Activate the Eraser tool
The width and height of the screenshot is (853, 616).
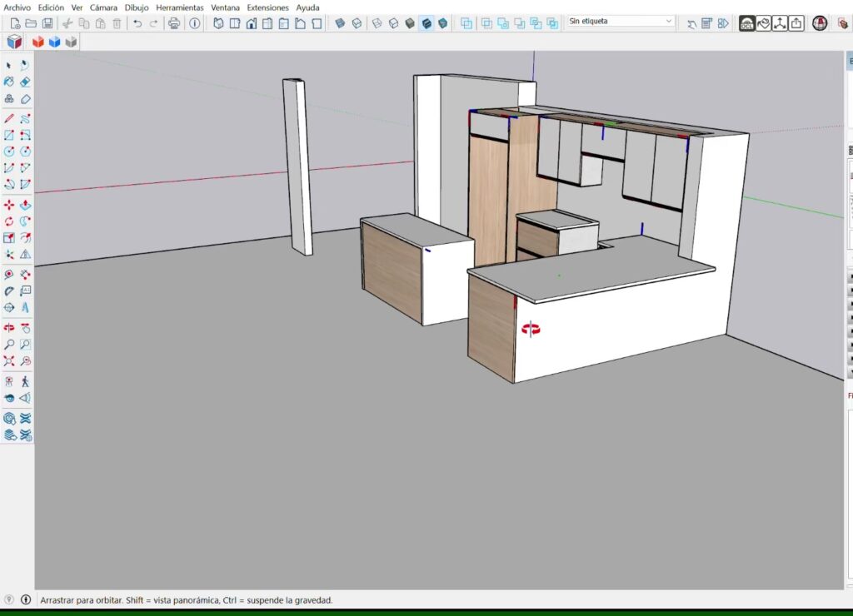point(25,82)
